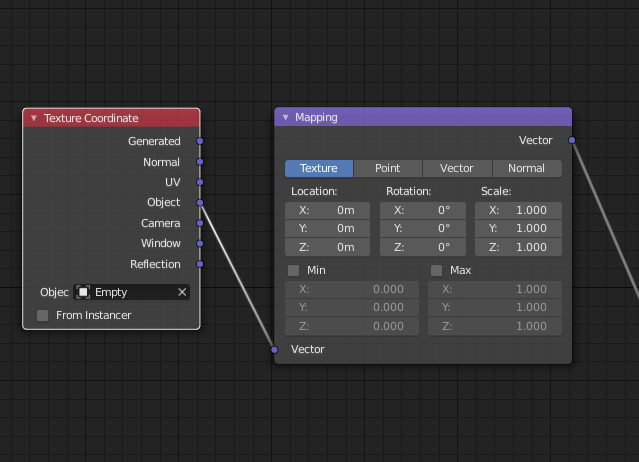
Task: Click the Rotation Y field
Action: pyautogui.click(x=423, y=229)
